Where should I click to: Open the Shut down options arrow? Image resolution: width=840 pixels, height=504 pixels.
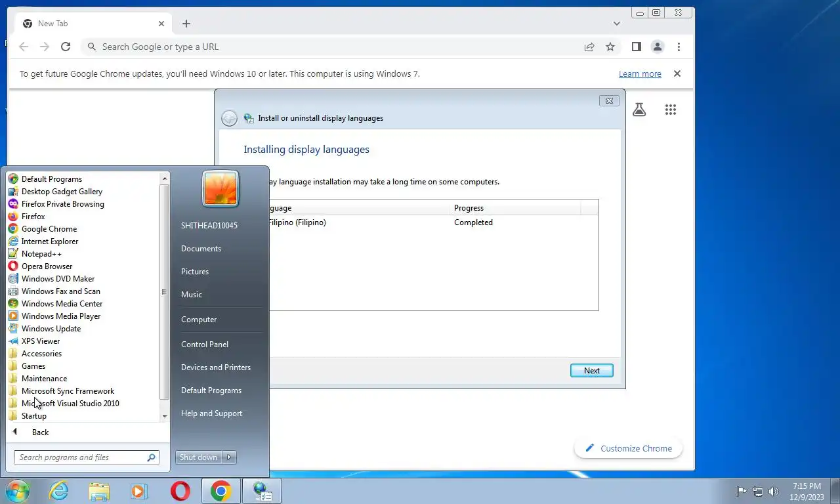[x=229, y=457]
